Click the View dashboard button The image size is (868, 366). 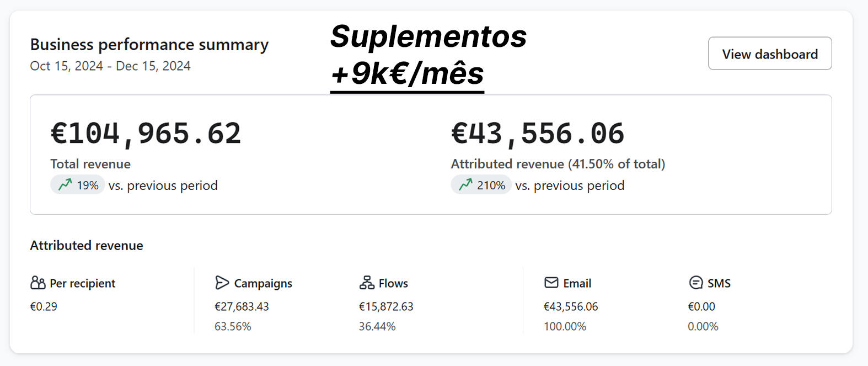(769, 54)
